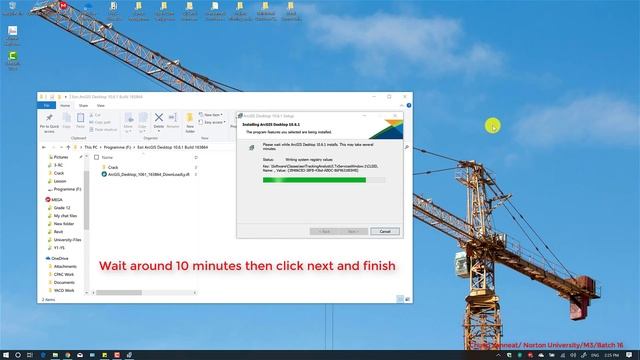Switch to the View ribbon tab
This screenshot has height=360, width=640.
tap(100, 105)
